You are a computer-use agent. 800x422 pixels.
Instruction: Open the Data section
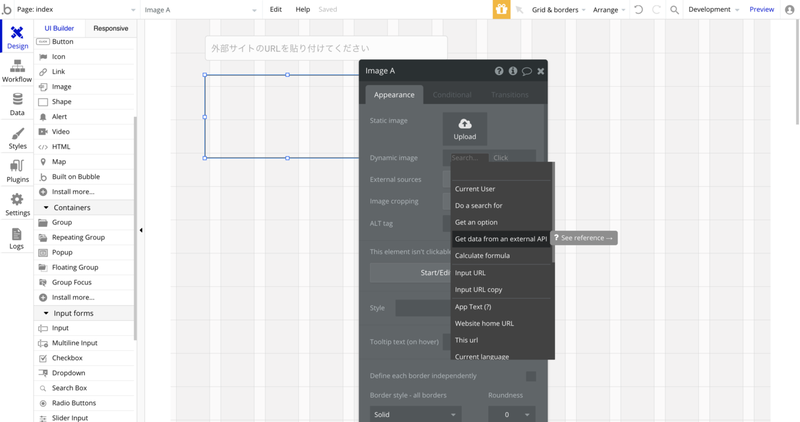(17, 104)
